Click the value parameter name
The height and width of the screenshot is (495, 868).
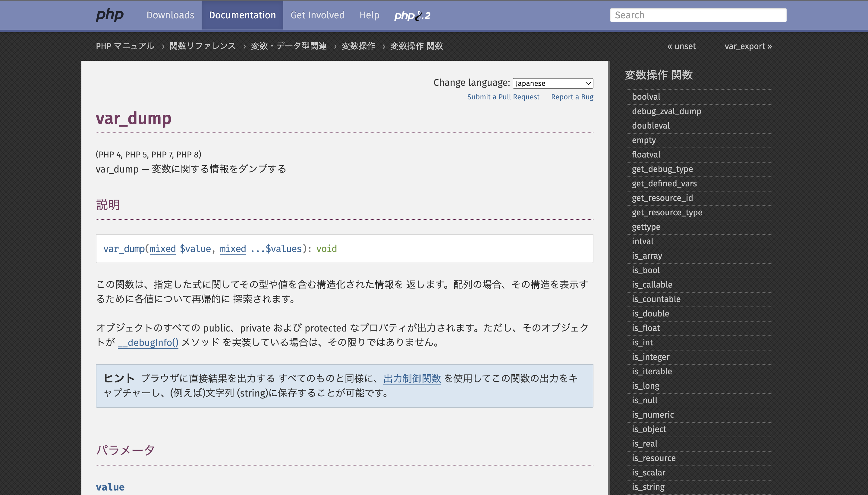click(110, 487)
